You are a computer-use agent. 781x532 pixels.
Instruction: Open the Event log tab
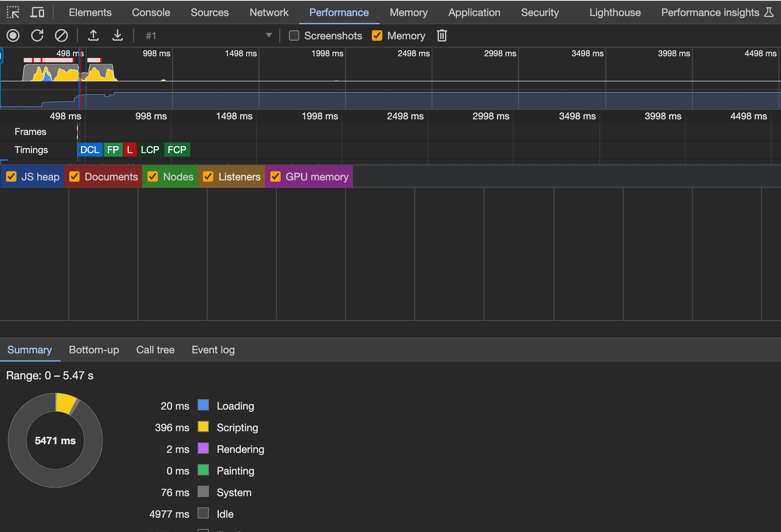coord(213,350)
